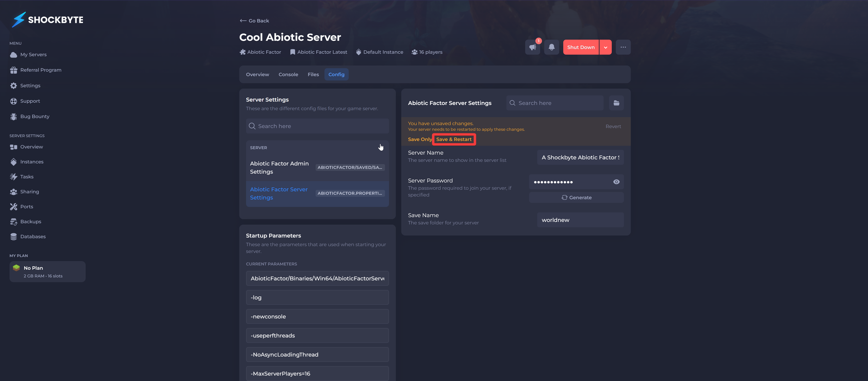Switch to the Files tab
Image resolution: width=868 pixels, height=381 pixels.
point(313,75)
